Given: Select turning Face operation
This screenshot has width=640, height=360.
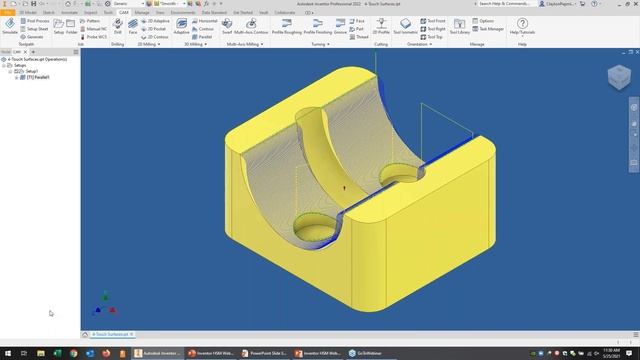Looking at the screenshot, I should pos(357,21).
